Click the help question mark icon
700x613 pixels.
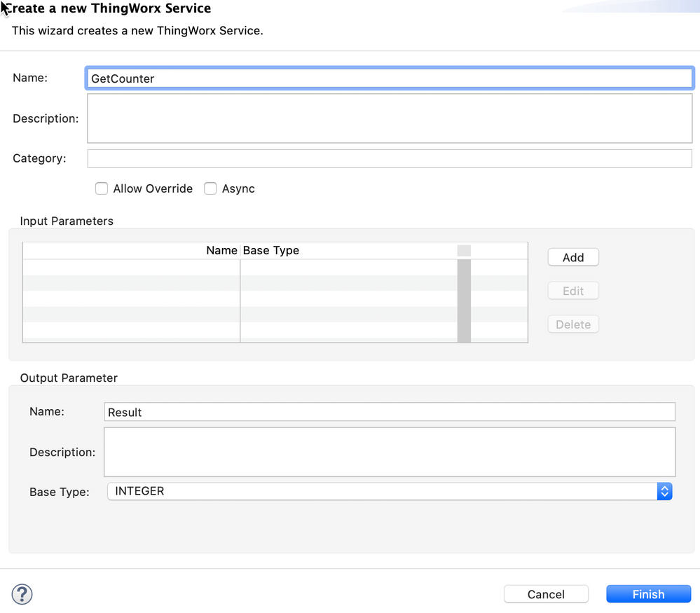22,594
